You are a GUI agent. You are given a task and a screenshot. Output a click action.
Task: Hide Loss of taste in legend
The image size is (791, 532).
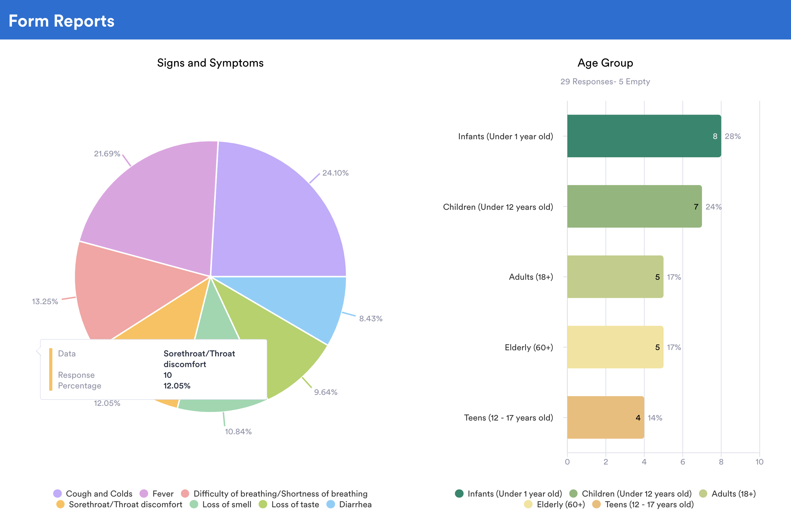295,505
